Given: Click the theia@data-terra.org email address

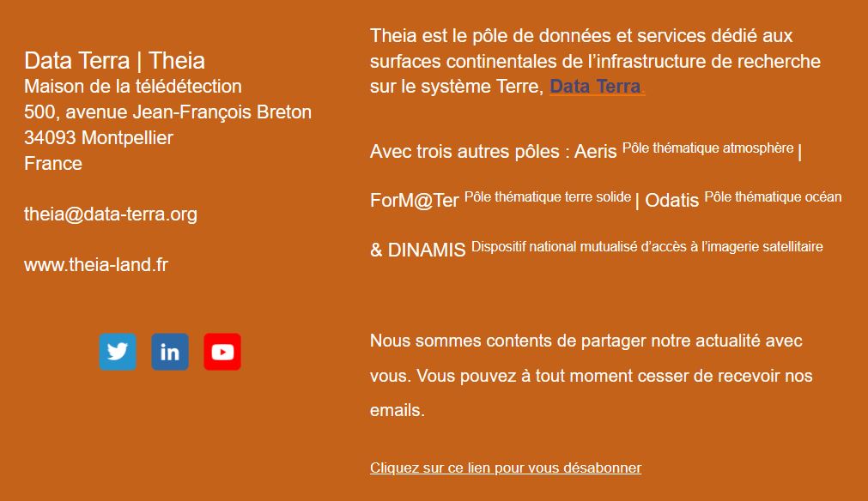Looking at the screenshot, I should pyautogui.click(x=111, y=214).
